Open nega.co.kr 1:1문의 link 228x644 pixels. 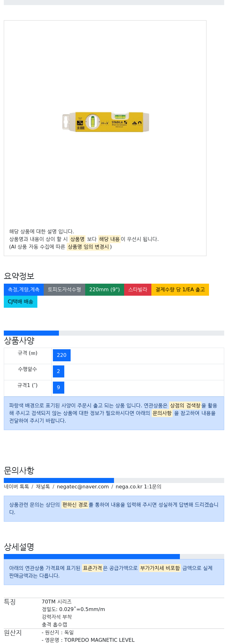click(x=138, y=487)
